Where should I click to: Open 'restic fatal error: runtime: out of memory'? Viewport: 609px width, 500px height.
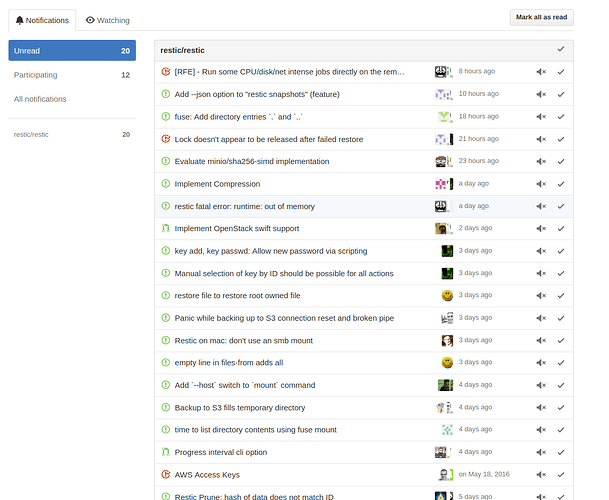click(244, 206)
